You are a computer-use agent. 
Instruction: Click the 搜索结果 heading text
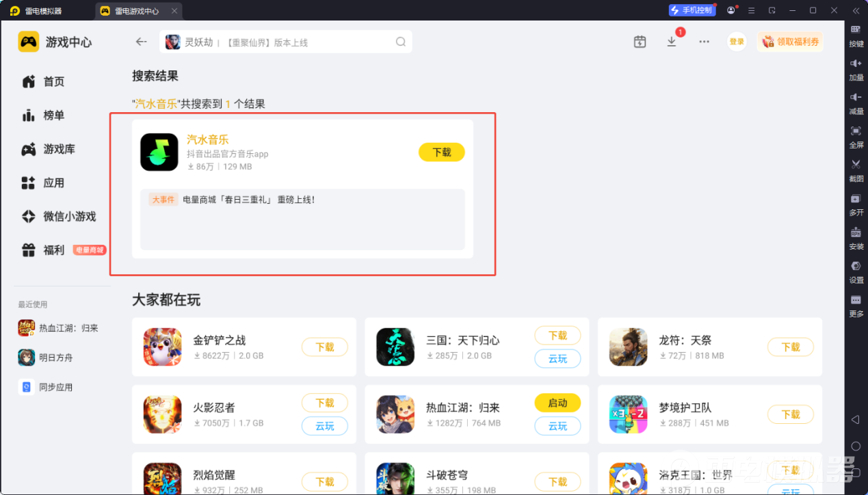click(x=155, y=76)
